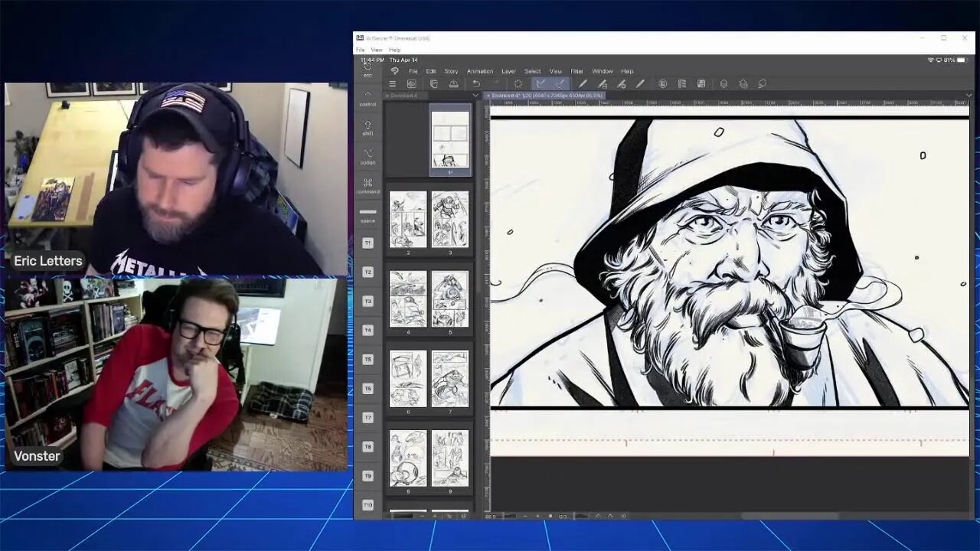
Task: Click the circular Clip Studio icon in the command bar
Action: coord(662,84)
